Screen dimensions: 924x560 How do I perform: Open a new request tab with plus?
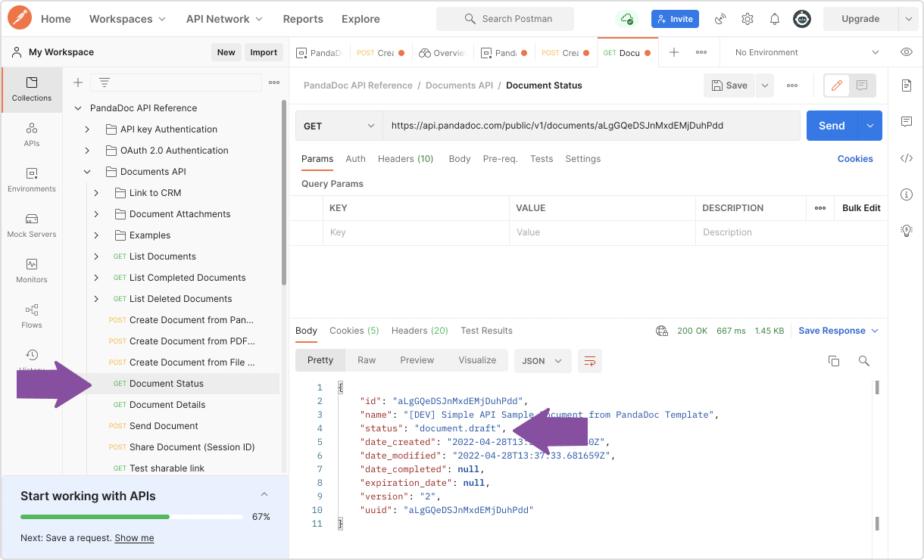[673, 52]
